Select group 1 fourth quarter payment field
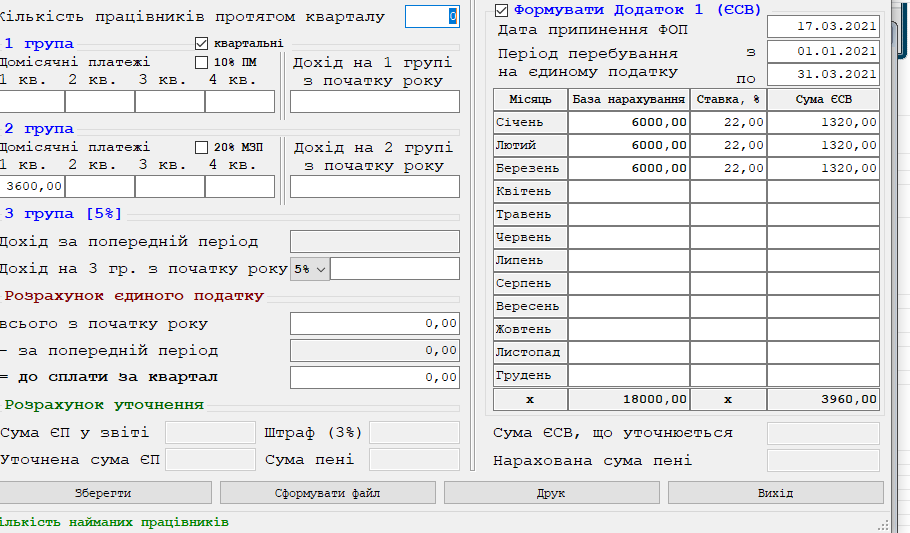The image size is (910, 533). pyautogui.click(x=240, y=102)
